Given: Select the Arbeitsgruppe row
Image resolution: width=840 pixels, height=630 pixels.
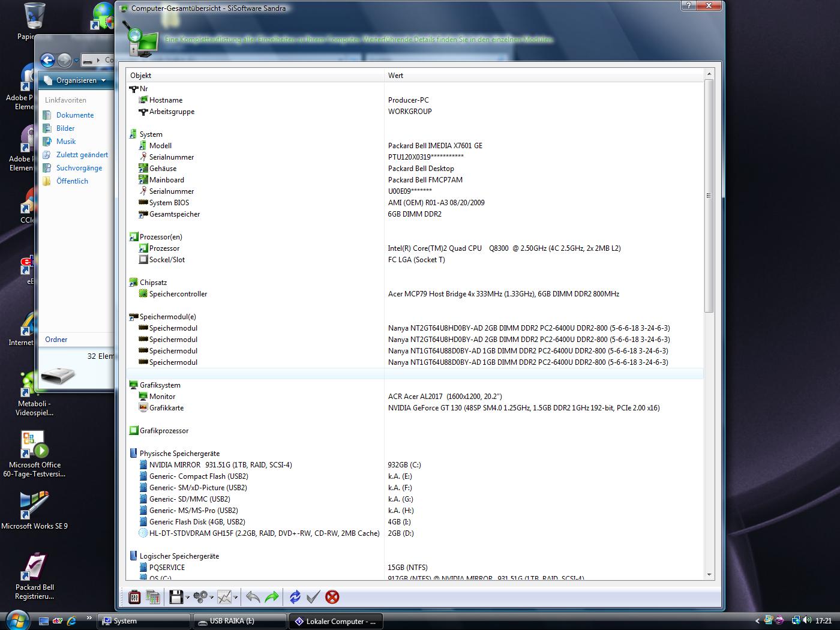Looking at the screenshot, I should coord(414,112).
